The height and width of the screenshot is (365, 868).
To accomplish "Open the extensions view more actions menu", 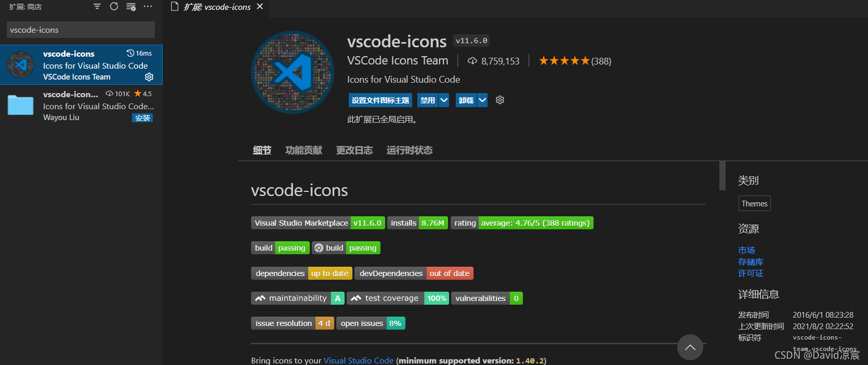I will [x=148, y=6].
